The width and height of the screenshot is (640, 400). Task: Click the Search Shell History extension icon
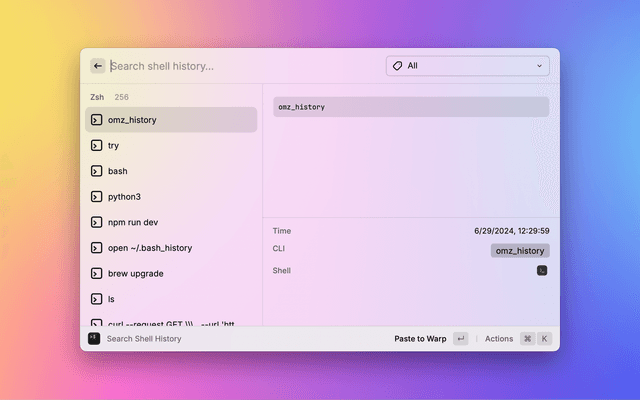pos(94,339)
